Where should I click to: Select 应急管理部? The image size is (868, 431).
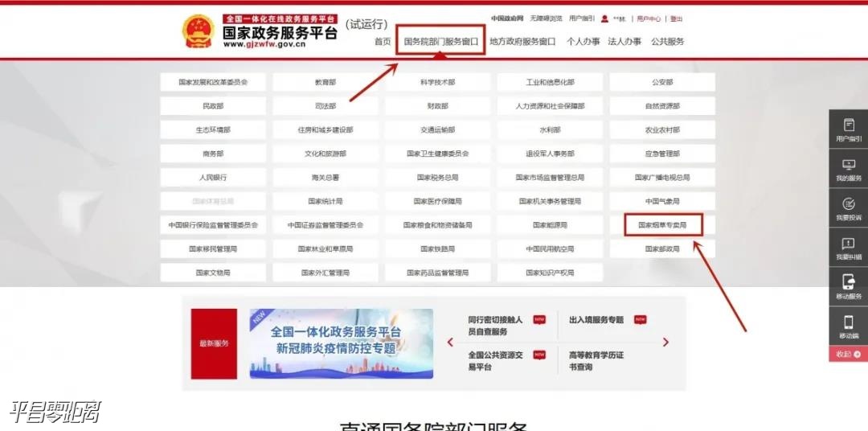(x=662, y=154)
